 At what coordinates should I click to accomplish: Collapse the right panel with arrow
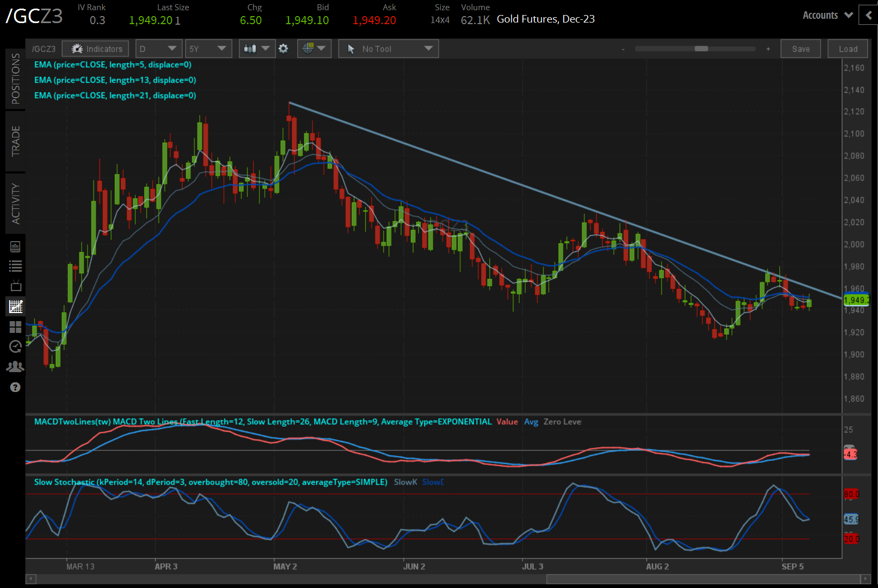click(x=868, y=16)
